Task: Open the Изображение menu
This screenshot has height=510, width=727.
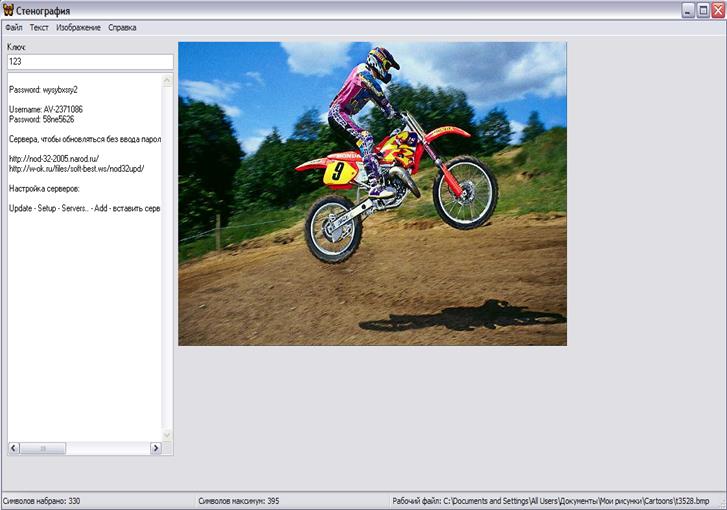Action: [x=78, y=27]
